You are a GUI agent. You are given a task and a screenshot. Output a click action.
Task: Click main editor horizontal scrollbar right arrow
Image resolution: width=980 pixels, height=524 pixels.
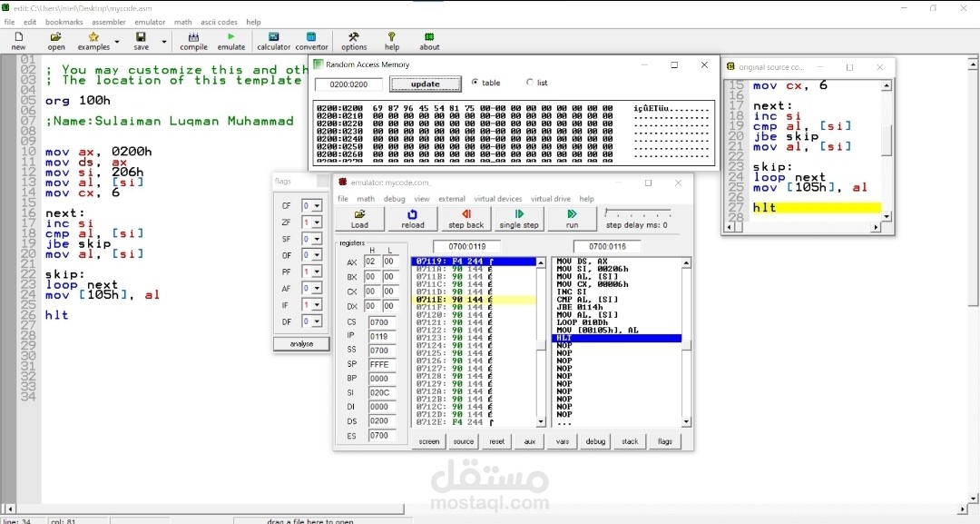[x=963, y=509]
